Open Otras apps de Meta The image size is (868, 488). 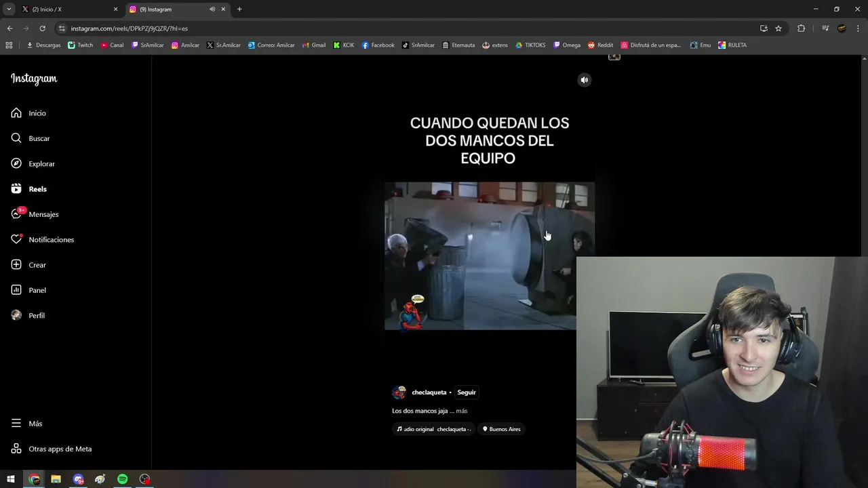pos(51,449)
